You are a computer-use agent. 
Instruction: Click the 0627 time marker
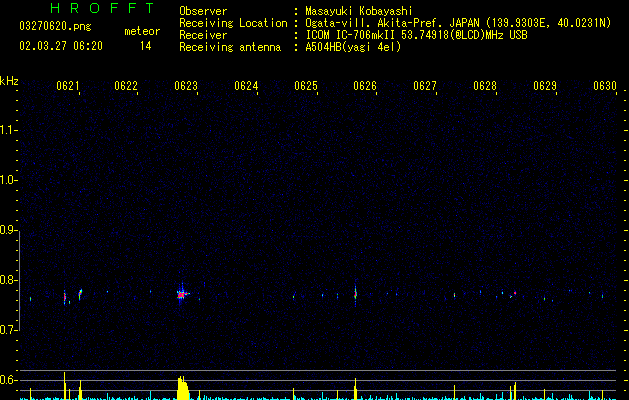tap(425, 85)
